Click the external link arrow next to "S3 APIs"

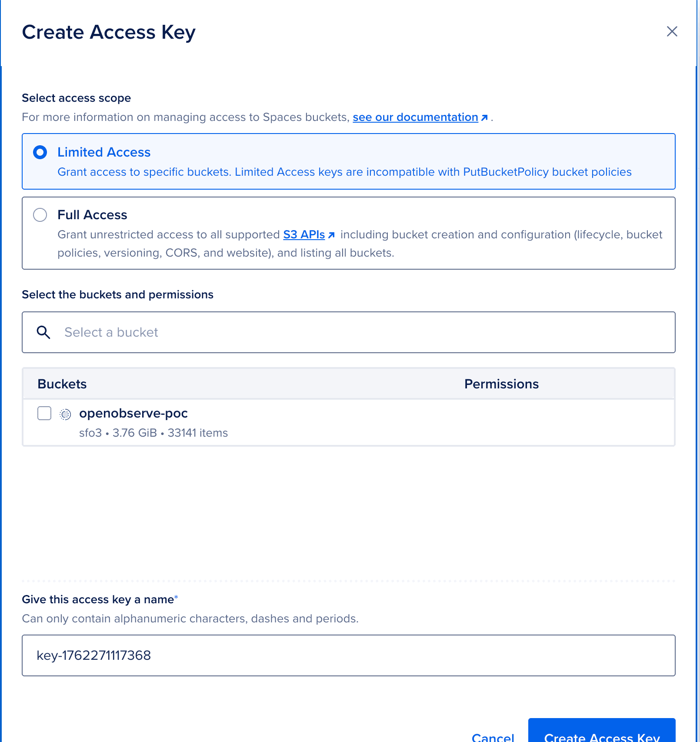coord(332,235)
